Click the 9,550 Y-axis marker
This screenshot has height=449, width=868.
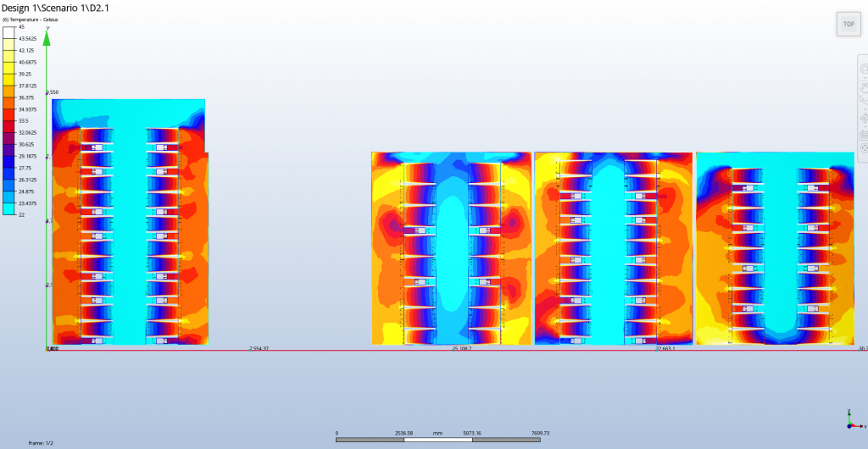53,91
